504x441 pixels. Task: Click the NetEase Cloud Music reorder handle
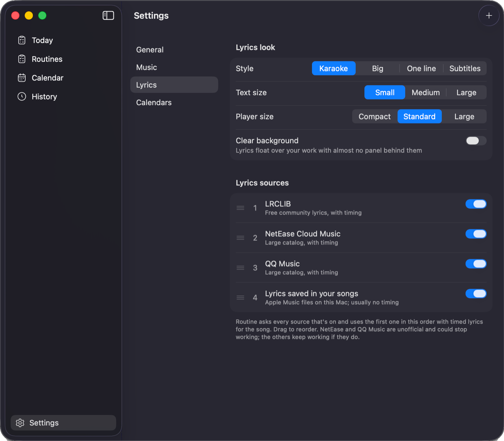pyautogui.click(x=240, y=238)
